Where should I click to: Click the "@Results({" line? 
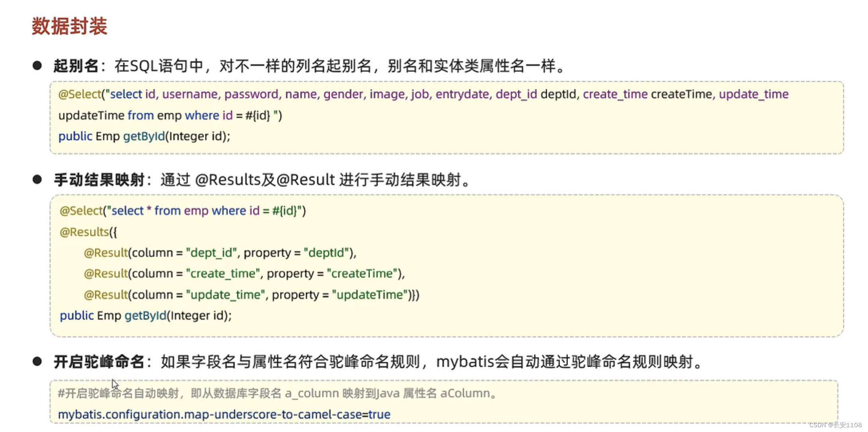coord(88,232)
